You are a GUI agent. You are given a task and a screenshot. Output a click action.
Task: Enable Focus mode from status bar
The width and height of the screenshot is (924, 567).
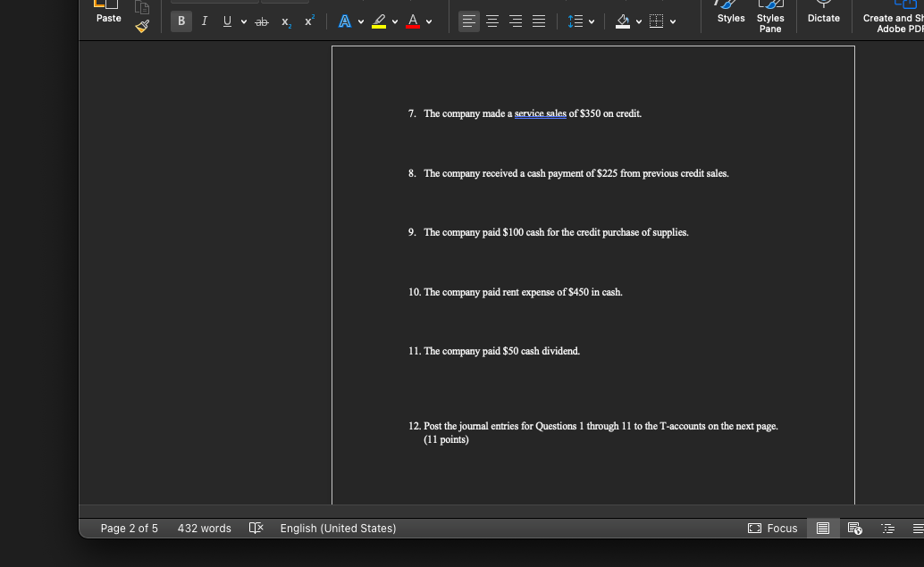tap(772, 528)
